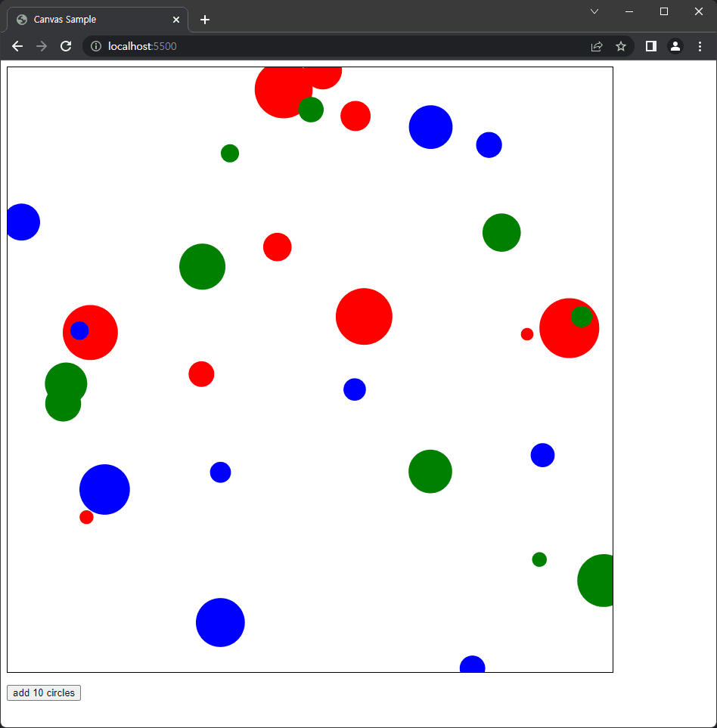Select the Canvas Sample tab
The height and width of the screenshot is (728, 717).
point(91,20)
